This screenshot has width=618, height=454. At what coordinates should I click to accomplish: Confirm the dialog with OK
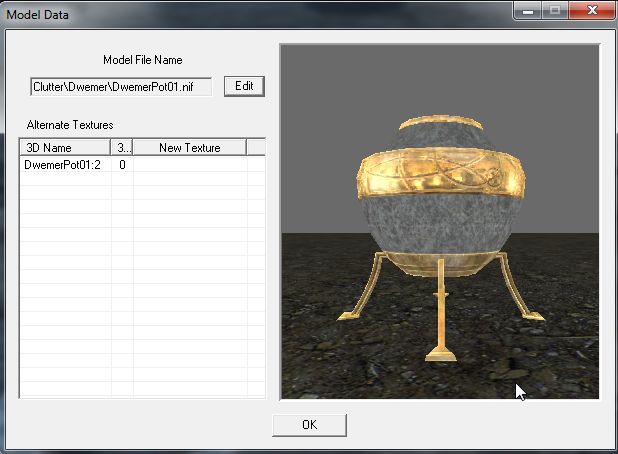click(309, 425)
